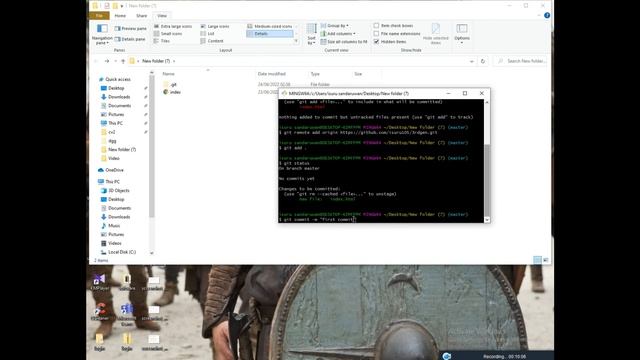Open the File tab
This screenshot has width=640, height=360.
[99, 16]
